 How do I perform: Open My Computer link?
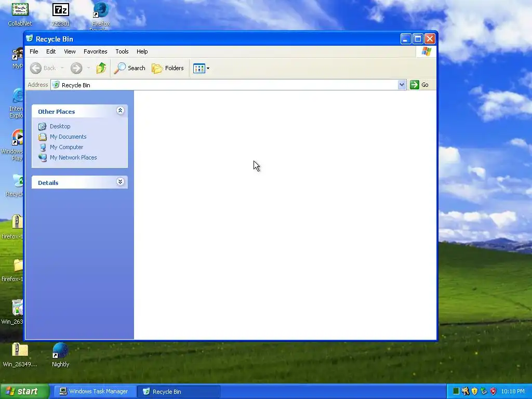tap(66, 147)
